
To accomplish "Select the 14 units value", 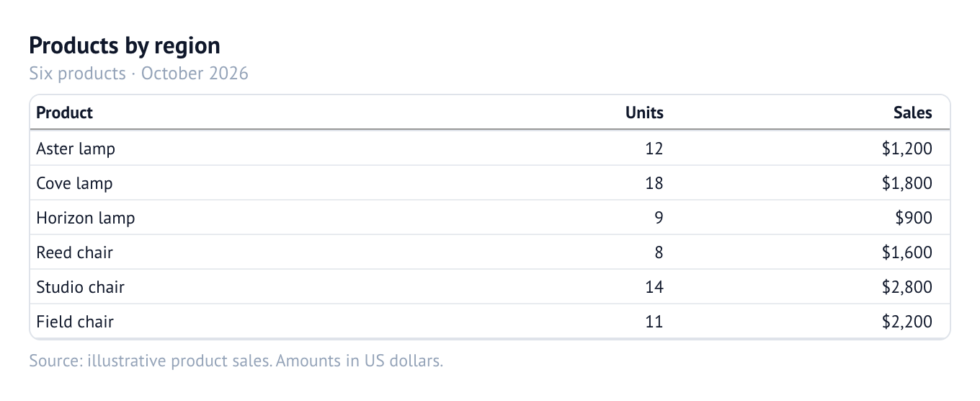I will [654, 287].
